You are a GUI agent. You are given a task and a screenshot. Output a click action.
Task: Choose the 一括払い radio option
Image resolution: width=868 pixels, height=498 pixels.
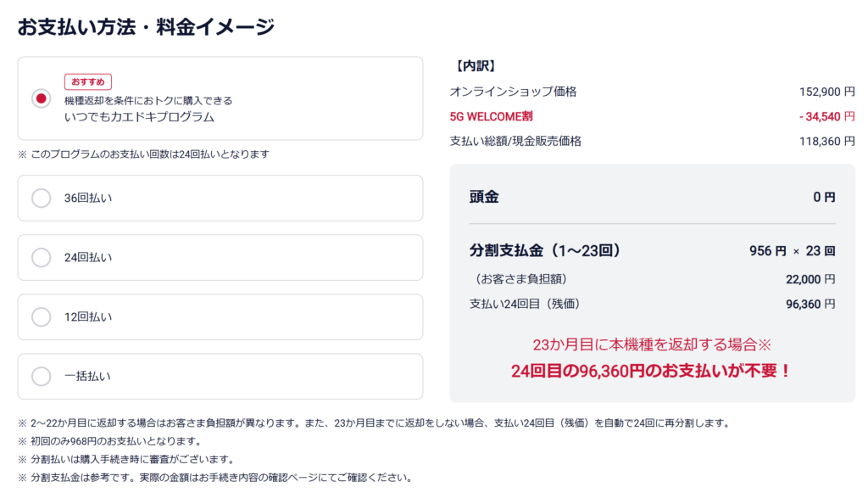[x=41, y=376]
